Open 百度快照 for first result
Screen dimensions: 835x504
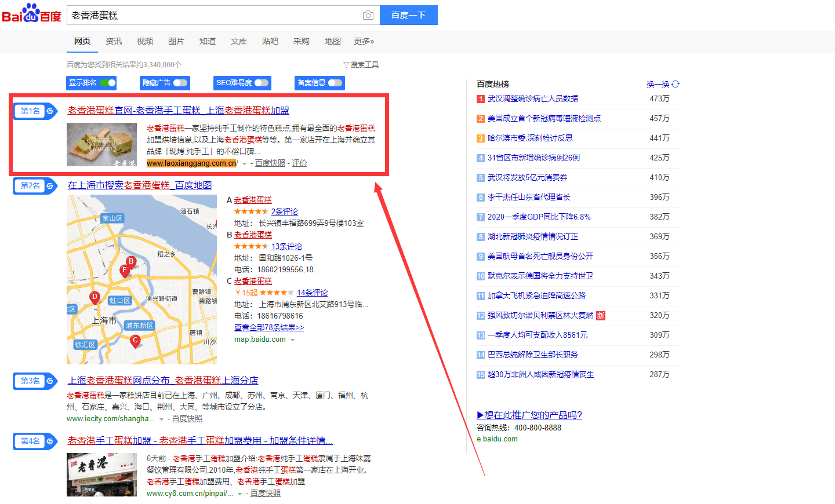[270, 163]
